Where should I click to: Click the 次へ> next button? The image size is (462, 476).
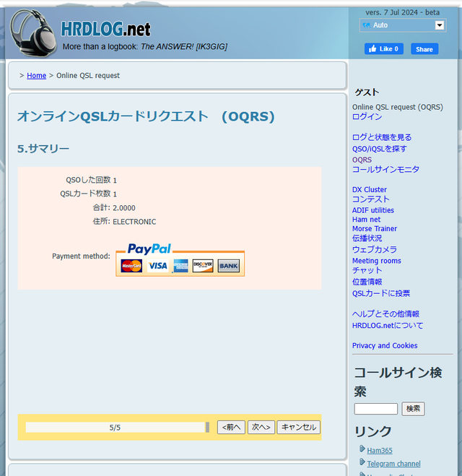[261, 427]
